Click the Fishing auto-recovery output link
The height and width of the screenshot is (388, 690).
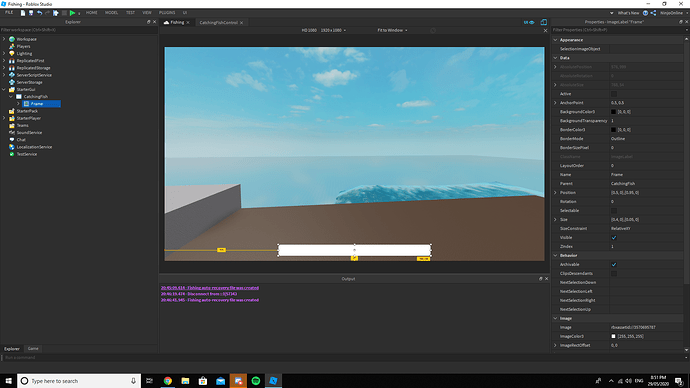[209, 288]
